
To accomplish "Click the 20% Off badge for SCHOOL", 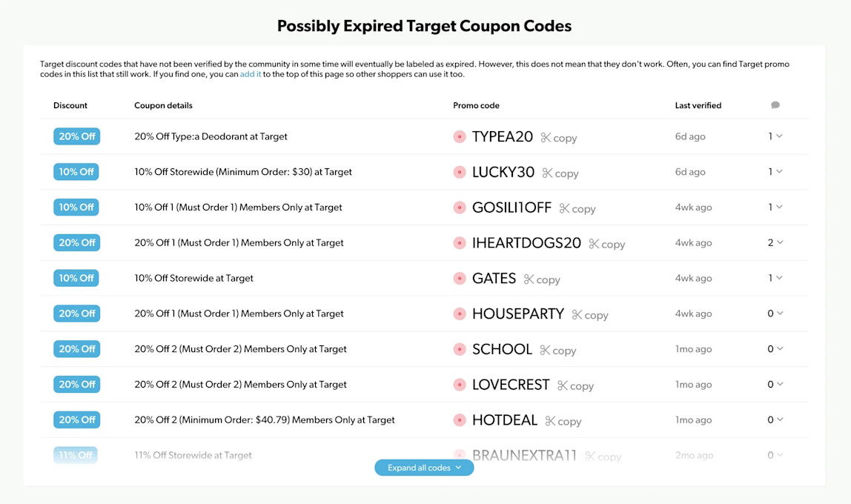I will tap(76, 349).
